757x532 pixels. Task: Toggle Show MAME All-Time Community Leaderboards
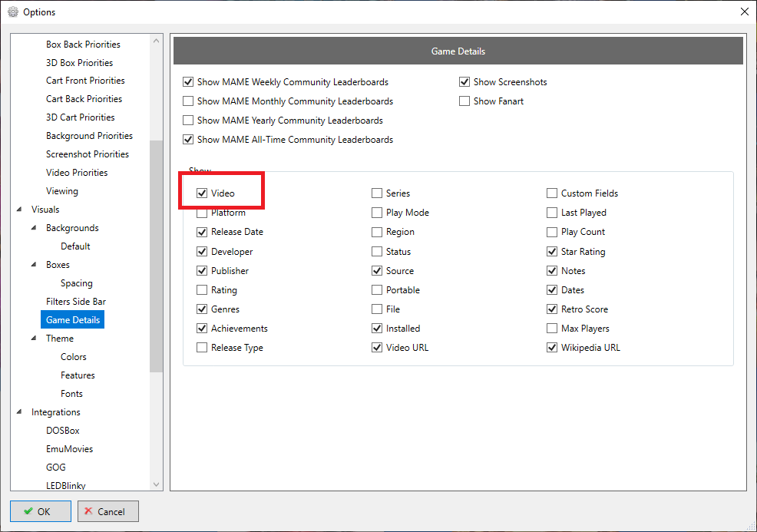(188, 140)
